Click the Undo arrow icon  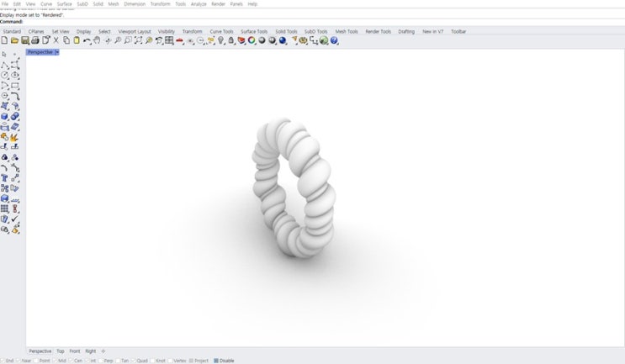[87, 40]
